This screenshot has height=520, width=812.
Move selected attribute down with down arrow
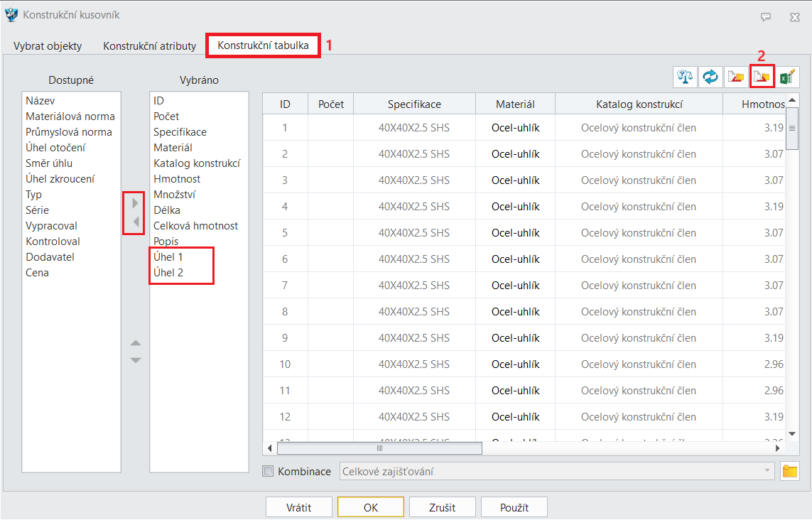click(x=136, y=360)
